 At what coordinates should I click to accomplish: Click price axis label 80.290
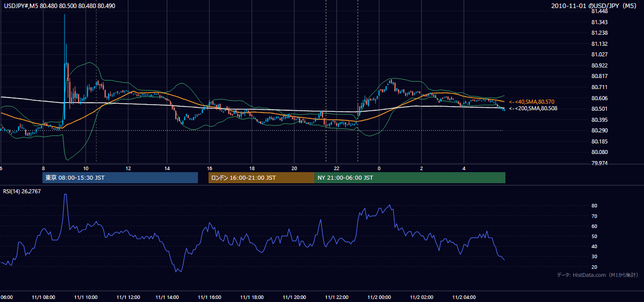(600, 130)
